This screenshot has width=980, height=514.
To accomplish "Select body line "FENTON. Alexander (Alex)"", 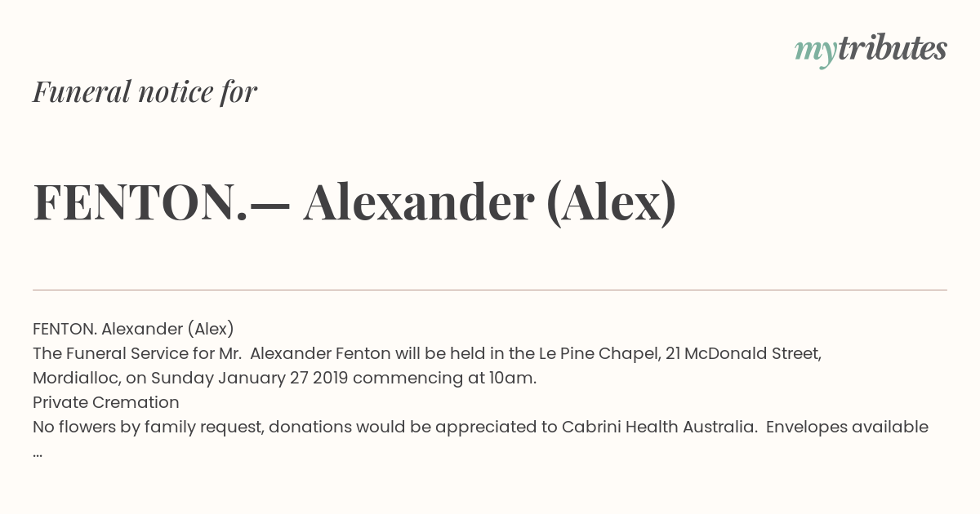I will 133,329.
